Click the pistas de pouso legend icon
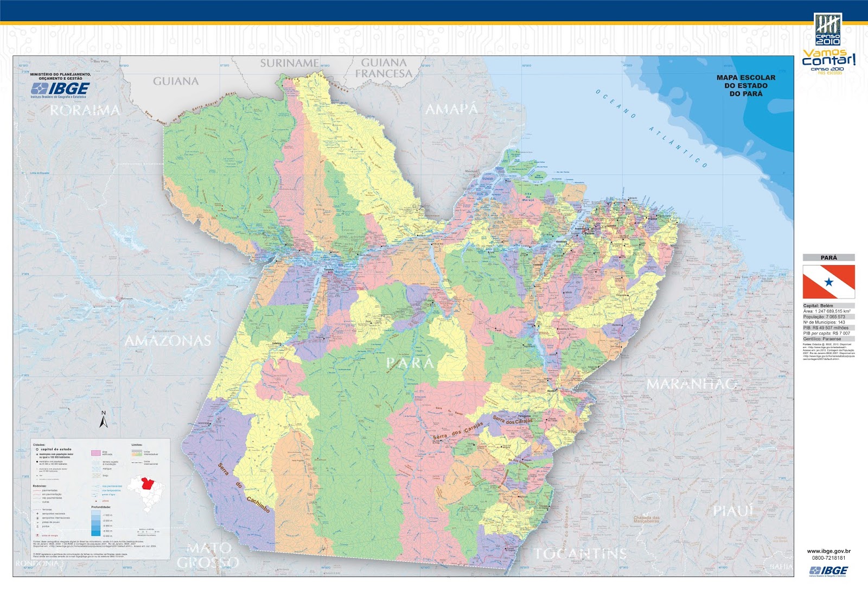Viewport: 868px width, 608px height. [37, 522]
